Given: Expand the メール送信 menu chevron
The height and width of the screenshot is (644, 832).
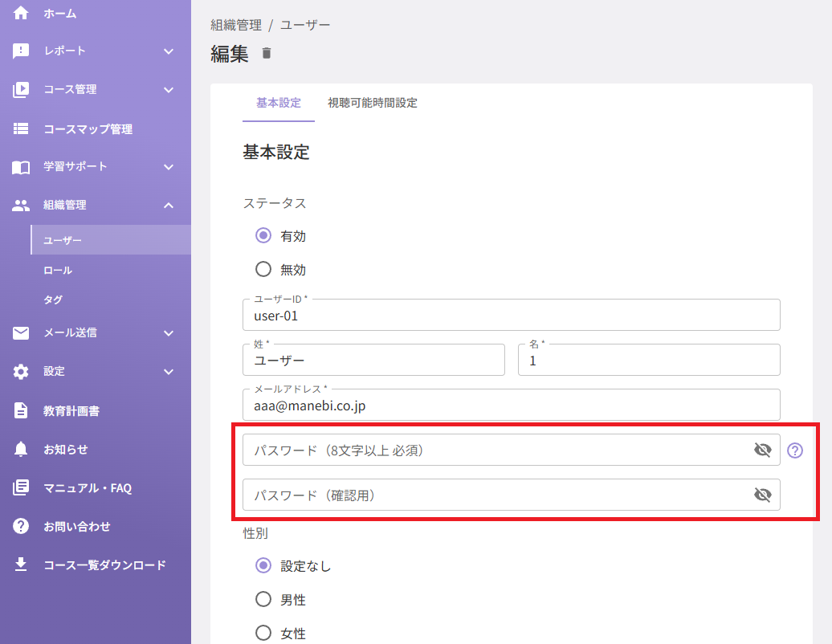Looking at the screenshot, I should (169, 333).
